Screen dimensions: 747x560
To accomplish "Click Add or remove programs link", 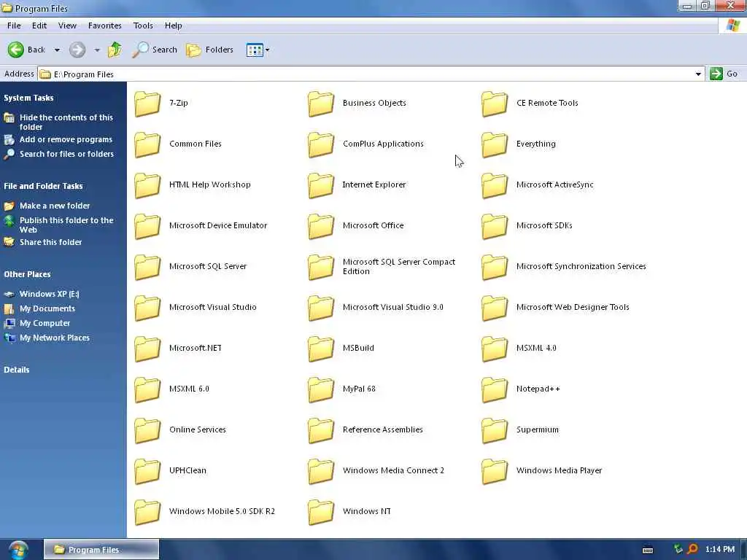I will [66, 139].
